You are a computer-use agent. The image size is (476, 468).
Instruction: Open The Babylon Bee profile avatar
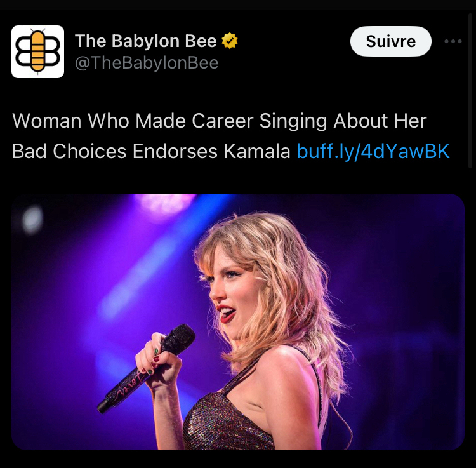(x=37, y=51)
